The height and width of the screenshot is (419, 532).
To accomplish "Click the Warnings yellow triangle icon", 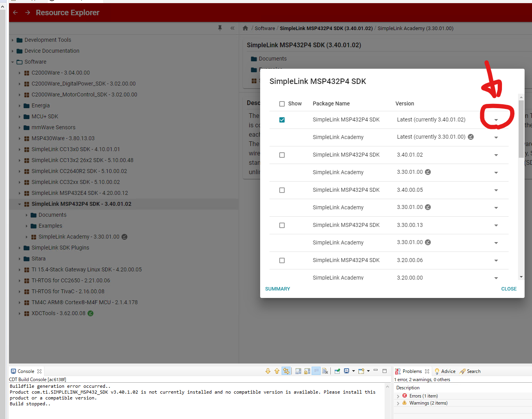I will click(404, 403).
